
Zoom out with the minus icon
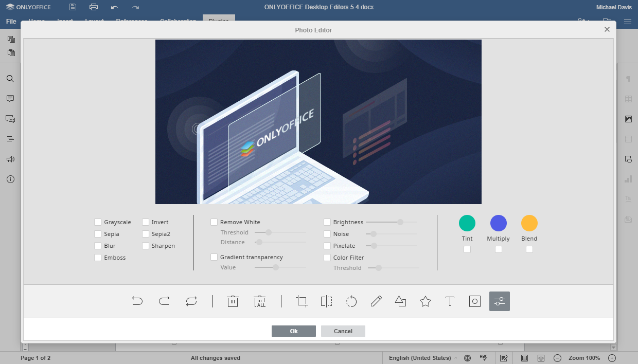[x=557, y=358]
